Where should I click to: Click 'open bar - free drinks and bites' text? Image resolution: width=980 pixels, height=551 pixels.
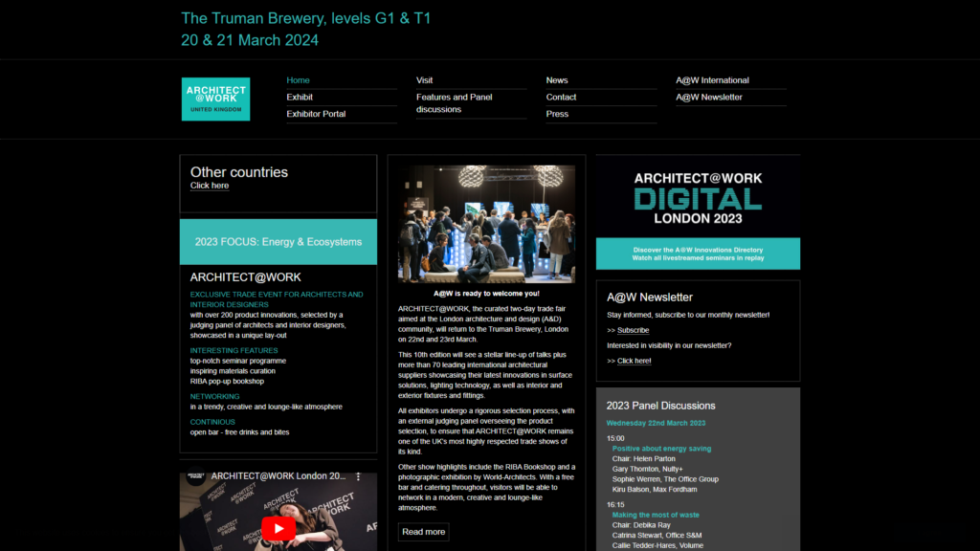239,431
